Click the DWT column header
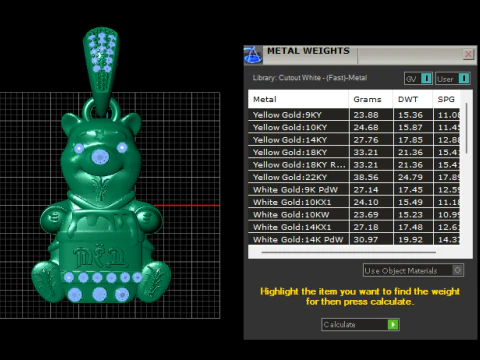Image resolution: width=480 pixels, height=360 pixels. click(x=413, y=99)
